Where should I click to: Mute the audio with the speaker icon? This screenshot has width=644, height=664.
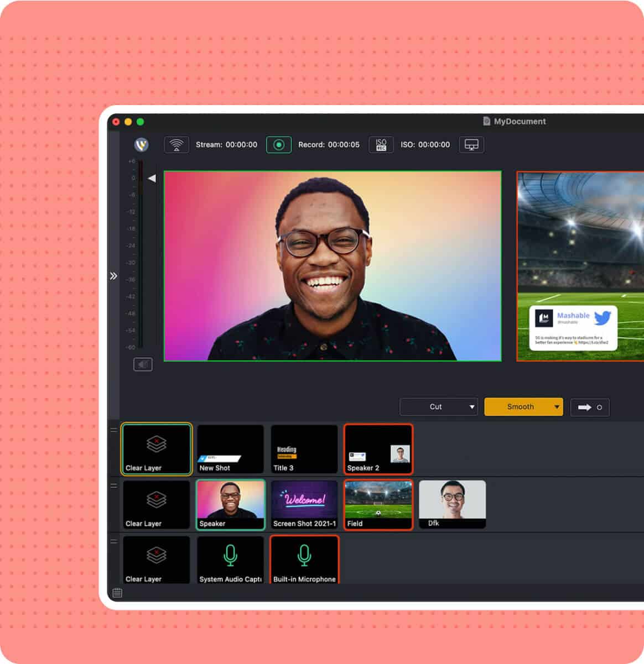(x=142, y=364)
